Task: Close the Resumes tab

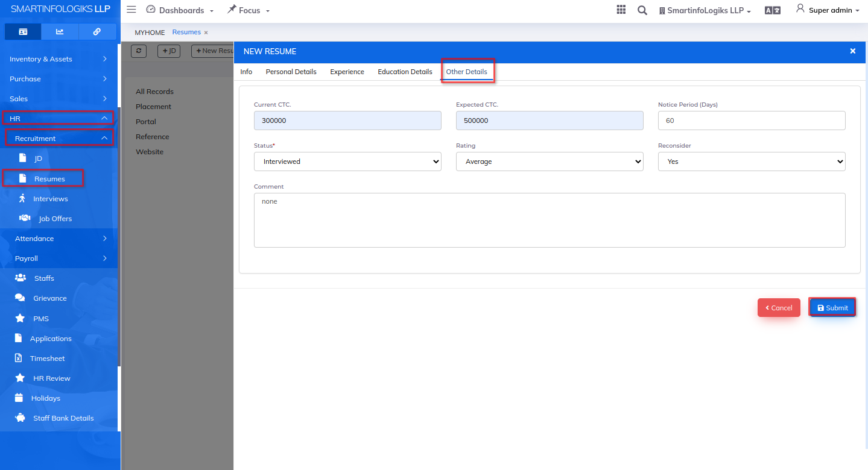Action: [206, 33]
